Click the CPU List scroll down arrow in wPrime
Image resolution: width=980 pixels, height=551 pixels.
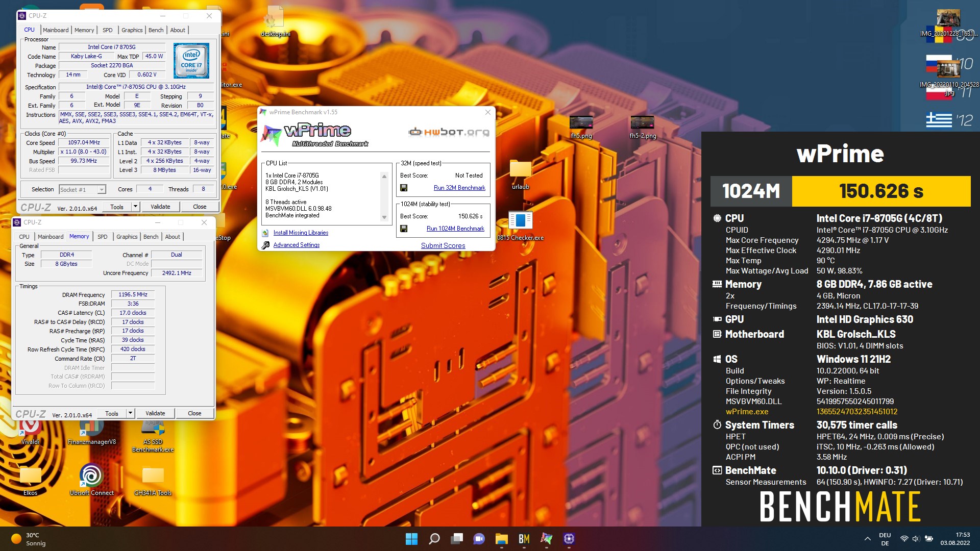point(384,217)
